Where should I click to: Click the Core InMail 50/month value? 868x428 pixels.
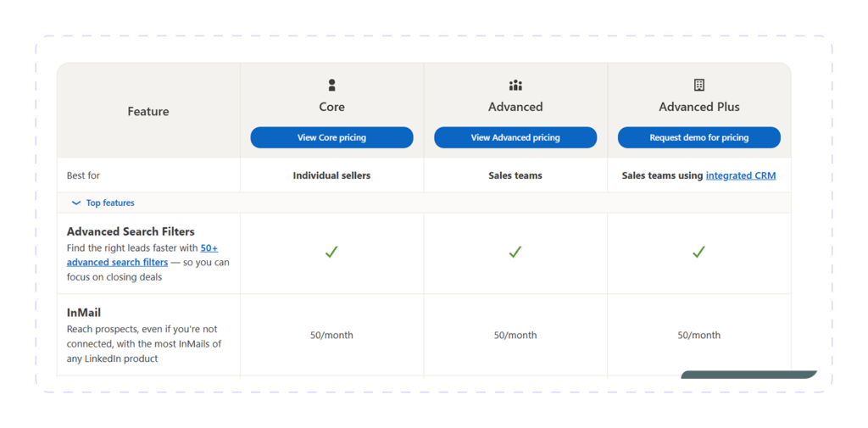pyautogui.click(x=331, y=335)
